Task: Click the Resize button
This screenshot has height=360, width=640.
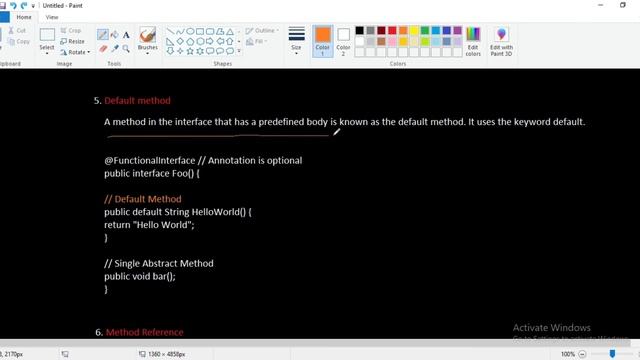Action: (72, 41)
